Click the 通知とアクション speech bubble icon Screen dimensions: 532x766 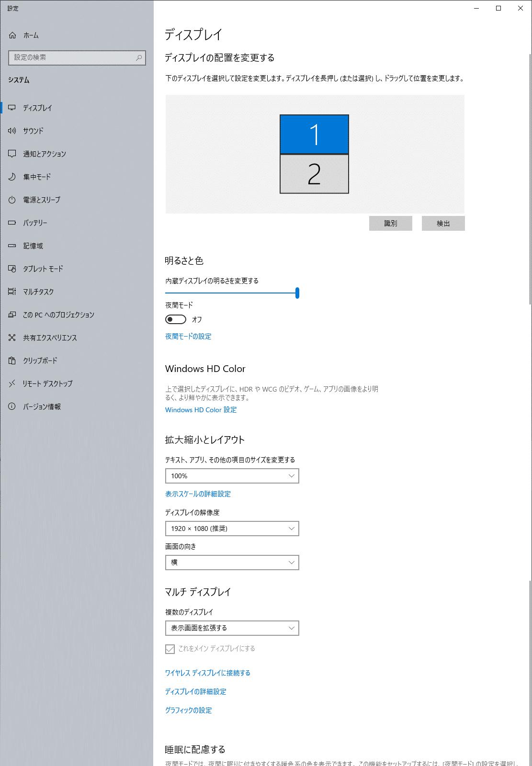(x=12, y=154)
